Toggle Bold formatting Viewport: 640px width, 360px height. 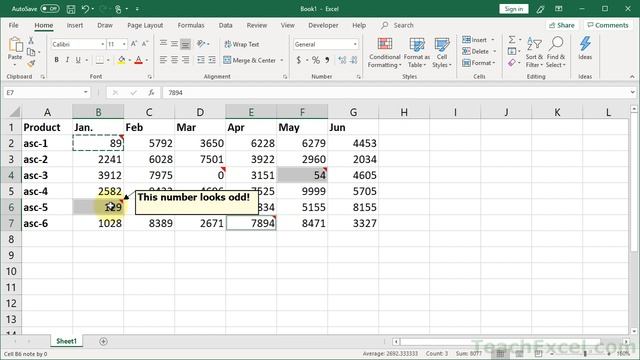pyautogui.click(x=56, y=60)
